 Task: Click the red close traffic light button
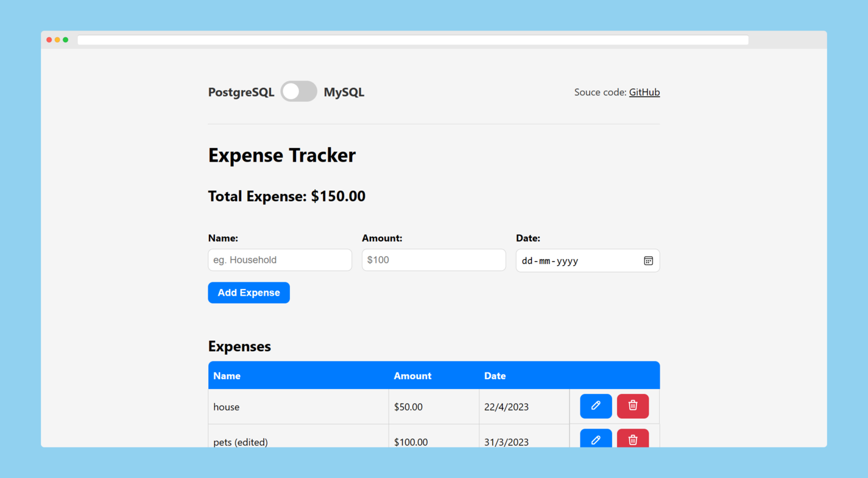point(48,39)
